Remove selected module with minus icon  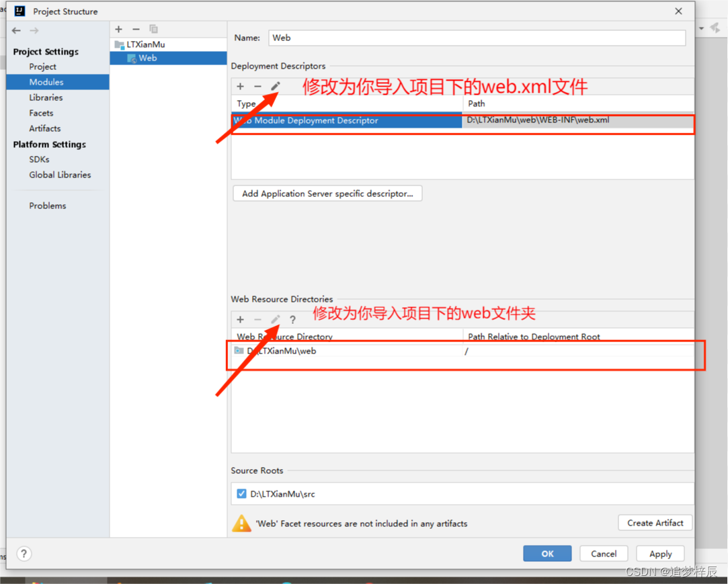[136, 30]
